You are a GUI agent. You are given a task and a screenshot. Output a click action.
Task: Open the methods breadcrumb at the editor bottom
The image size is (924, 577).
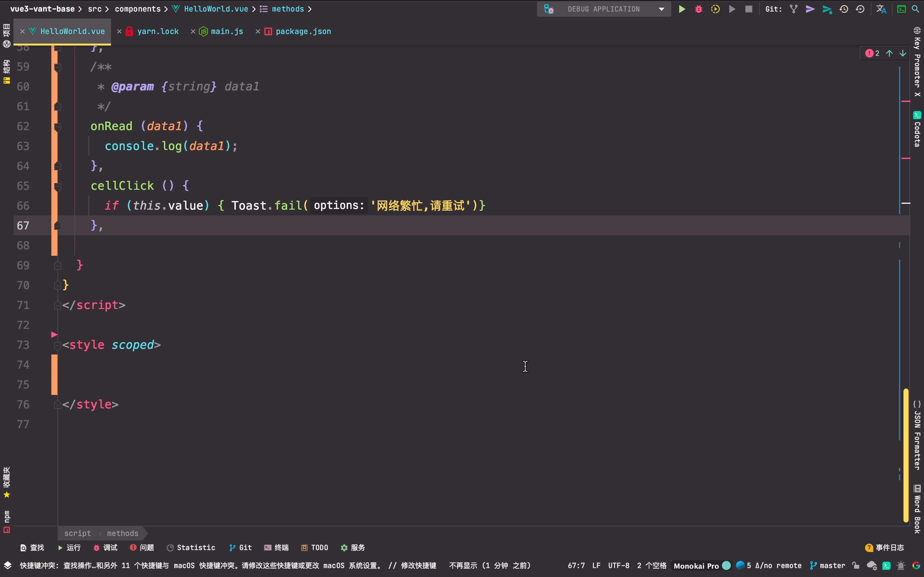tap(122, 533)
